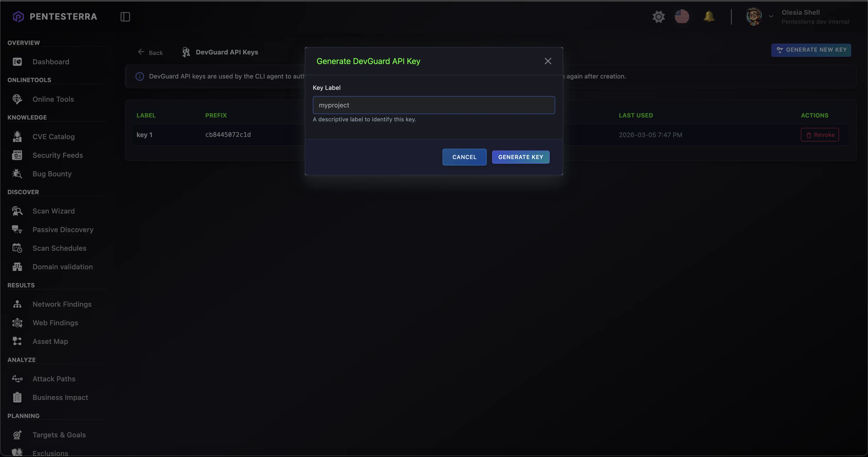Open Dashboard icon in sidebar
Screen dimensions: 868x457
(x=17, y=62)
